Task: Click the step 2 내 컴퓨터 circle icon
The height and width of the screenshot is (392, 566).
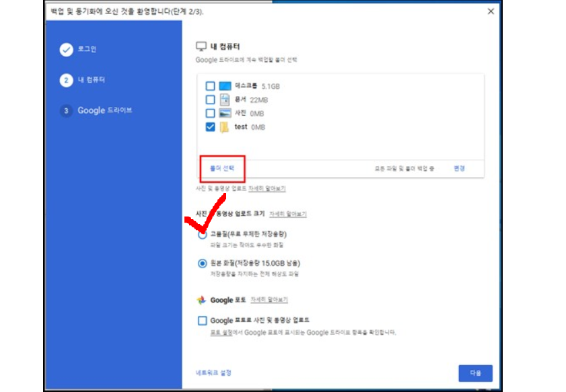Action: (66, 80)
